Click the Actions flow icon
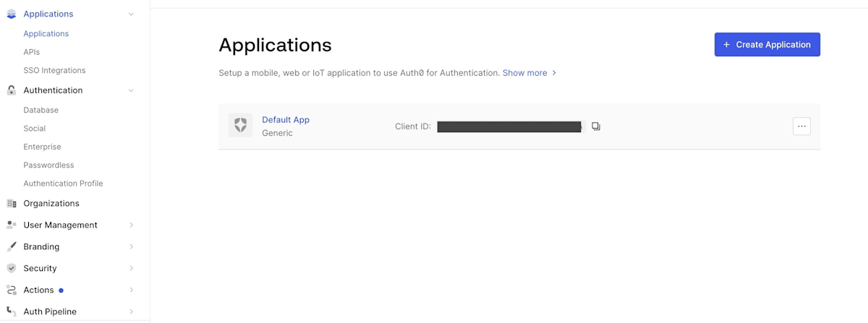 11,290
